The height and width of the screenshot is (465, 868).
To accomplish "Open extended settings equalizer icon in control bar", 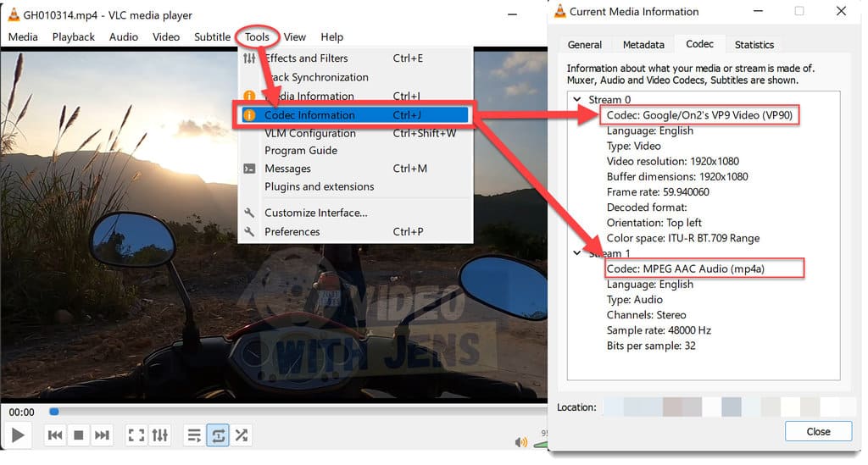I will point(160,435).
